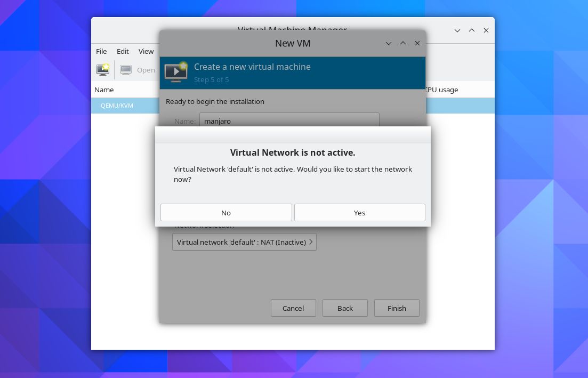The image size is (588, 378).
Task: Open the File menu
Action: (101, 51)
